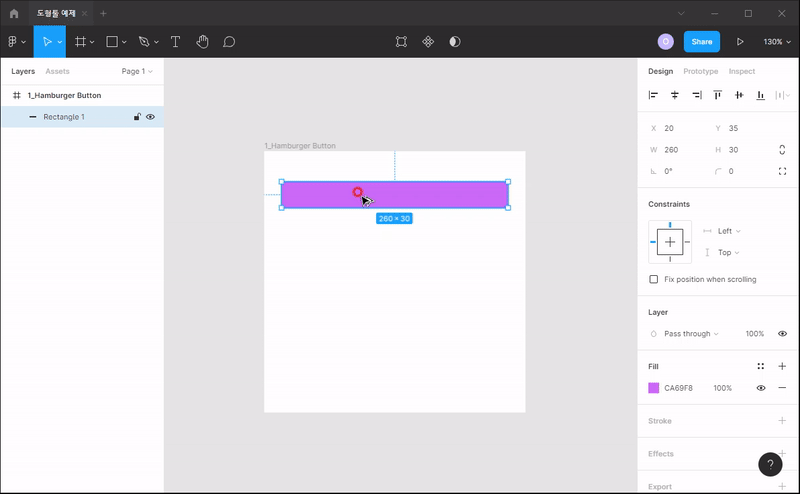Align horizontal centers
The height and width of the screenshot is (494, 800).
point(674,95)
